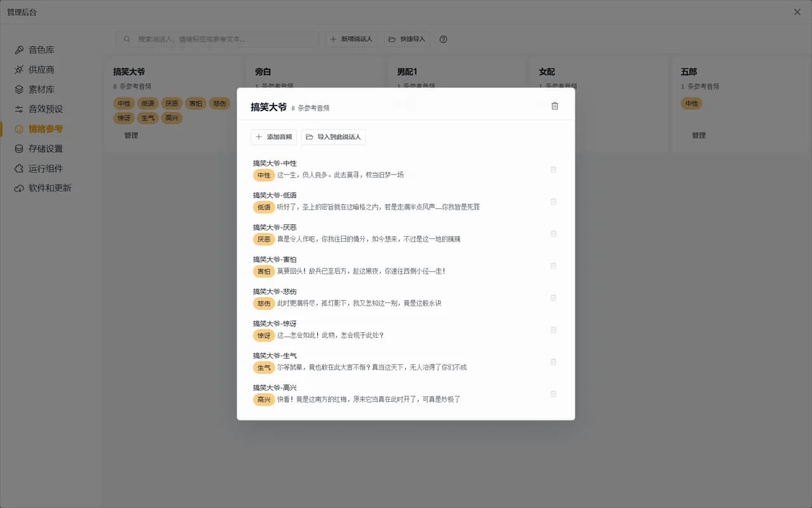Viewport: 812px width, 508px height.
Task: Click the 中性 tag in the dialog list
Action: click(264, 175)
